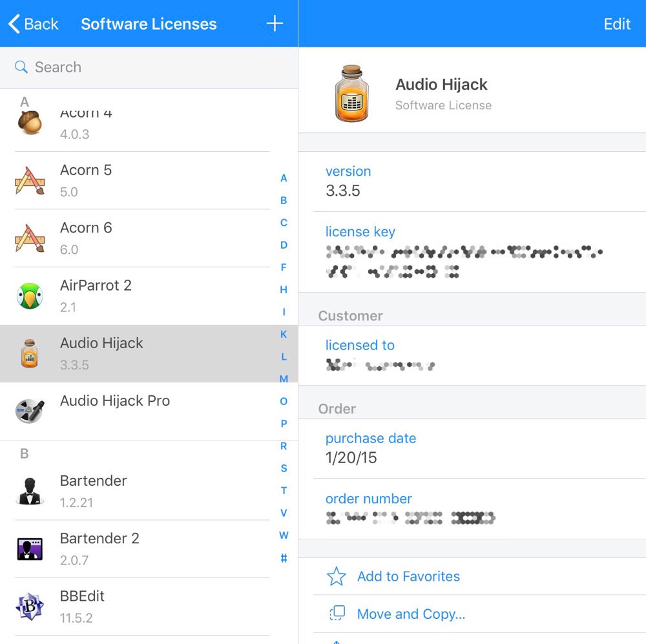Edit the Audio Hijack license entry
646x644 pixels.
[x=617, y=24]
